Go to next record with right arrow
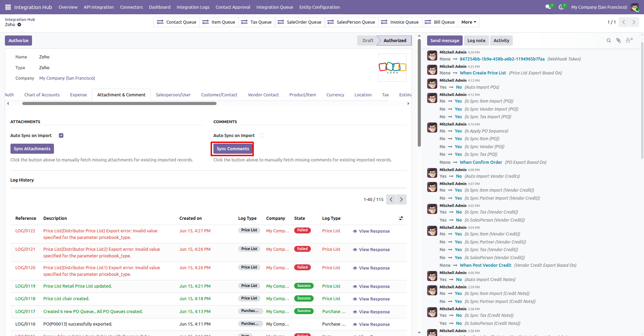This screenshot has width=644, height=336. coord(634,22)
